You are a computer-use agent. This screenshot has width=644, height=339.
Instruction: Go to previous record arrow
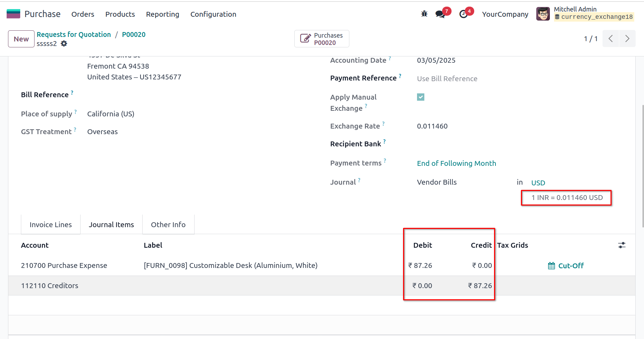[x=611, y=38]
